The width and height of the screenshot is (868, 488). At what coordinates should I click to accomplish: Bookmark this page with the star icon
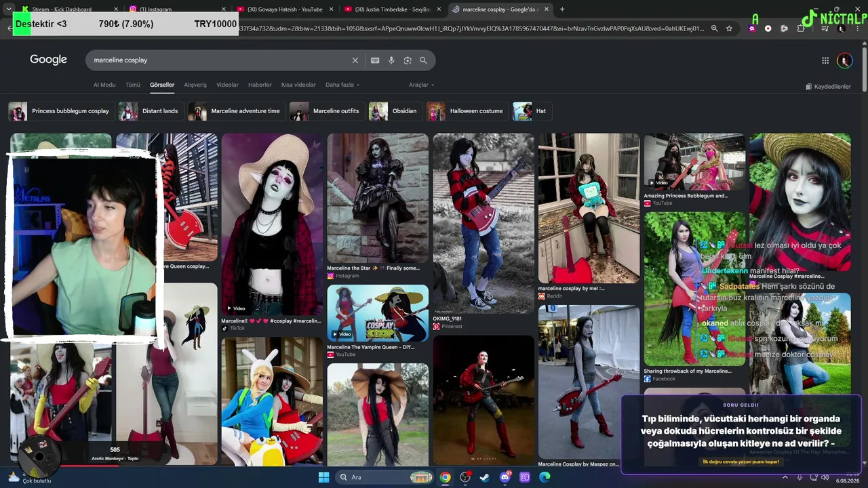coord(729,28)
